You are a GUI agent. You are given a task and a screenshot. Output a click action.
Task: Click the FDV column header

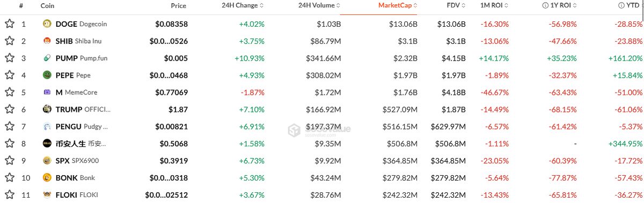(453, 6)
